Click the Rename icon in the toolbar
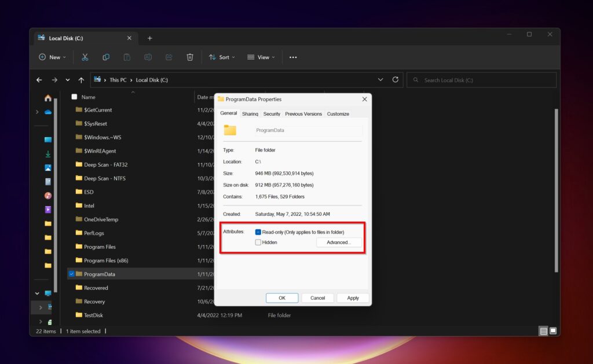This screenshot has height=364, width=593. point(148,57)
